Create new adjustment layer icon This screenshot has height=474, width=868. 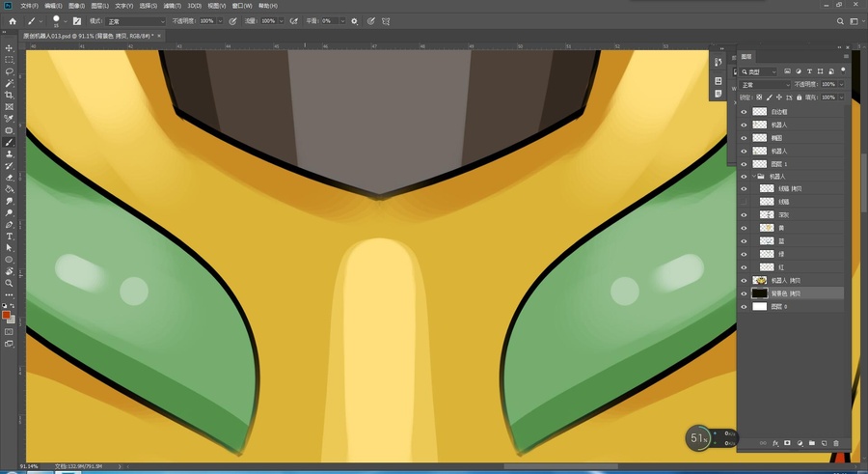click(800, 443)
